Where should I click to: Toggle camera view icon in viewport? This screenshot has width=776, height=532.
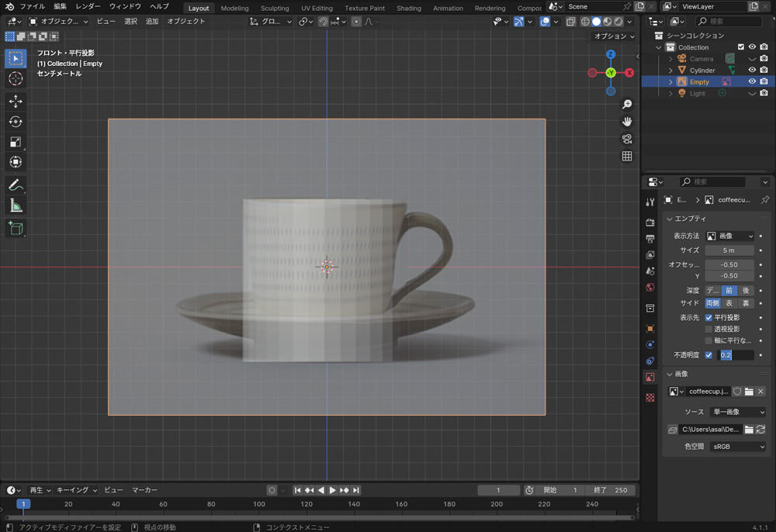coord(627,139)
